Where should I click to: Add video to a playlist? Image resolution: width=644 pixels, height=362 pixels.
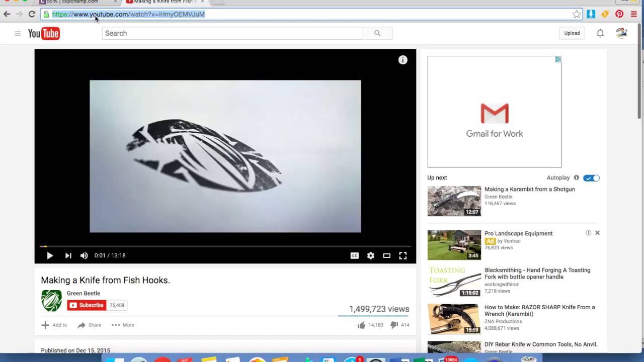coord(54,325)
